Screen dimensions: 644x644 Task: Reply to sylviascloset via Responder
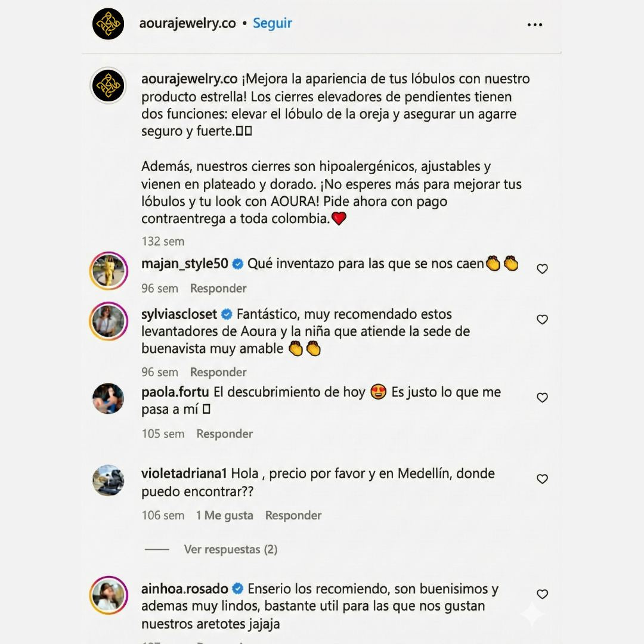218,372
